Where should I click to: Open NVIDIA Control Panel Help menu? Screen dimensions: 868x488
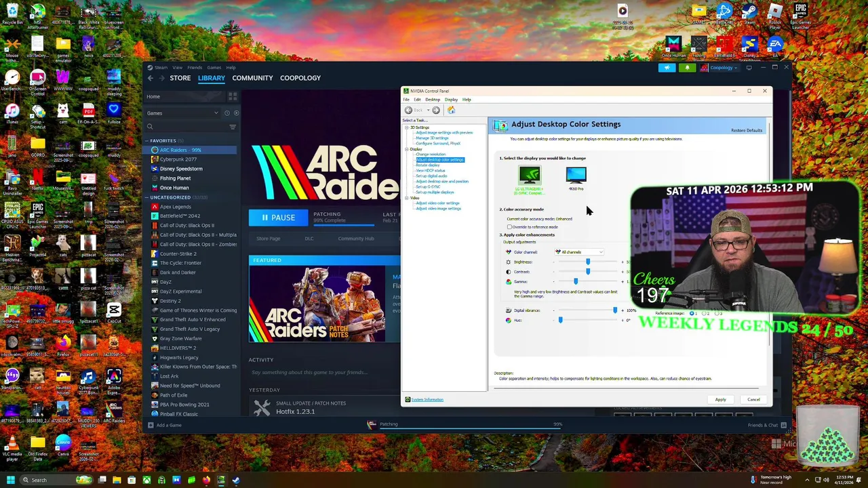467,100
